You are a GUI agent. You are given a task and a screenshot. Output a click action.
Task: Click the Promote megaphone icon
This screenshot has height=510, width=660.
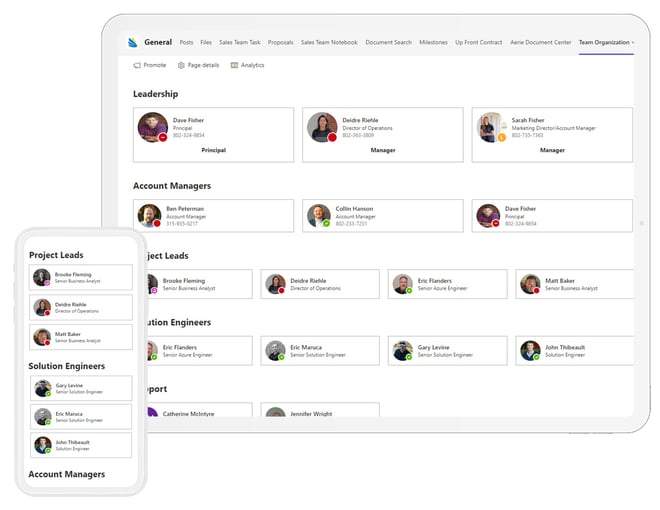[137, 65]
